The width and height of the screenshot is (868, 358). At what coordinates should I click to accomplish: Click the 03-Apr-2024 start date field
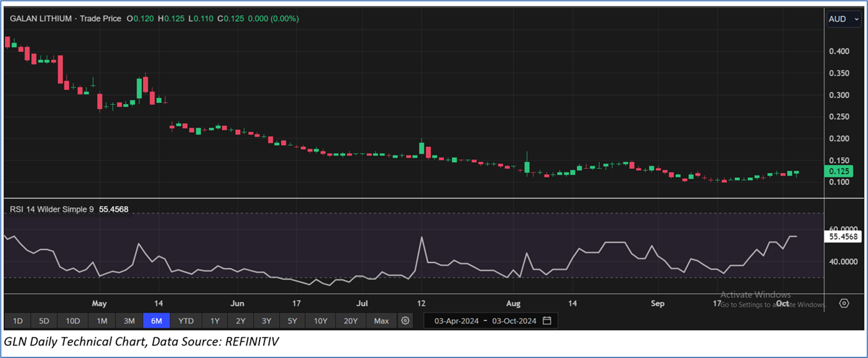coord(456,321)
